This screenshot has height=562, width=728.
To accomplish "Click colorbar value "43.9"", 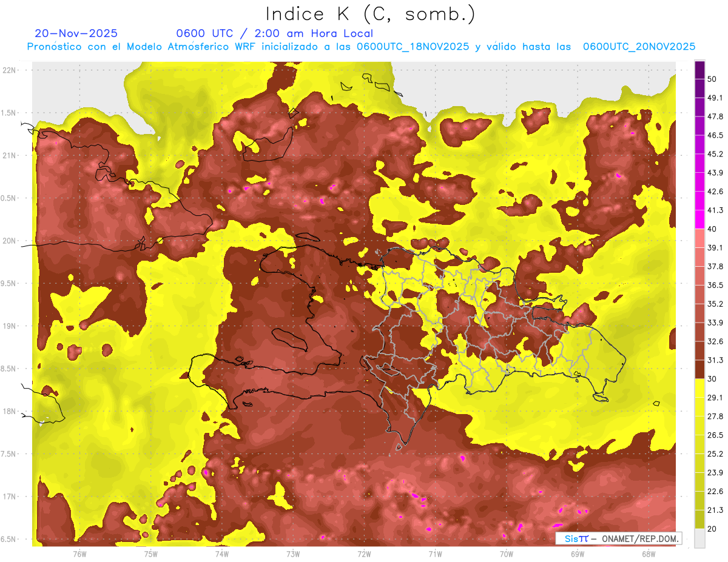I will (715, 173).
